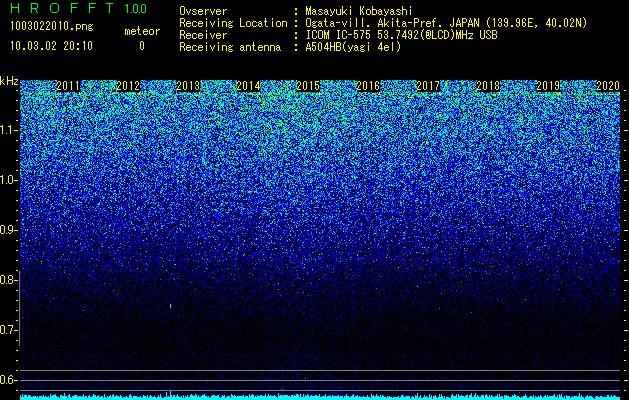Screen dimensions: 629x400
Task: Click the 1.1 kHz axis label
Action: [x=8, y=130]
